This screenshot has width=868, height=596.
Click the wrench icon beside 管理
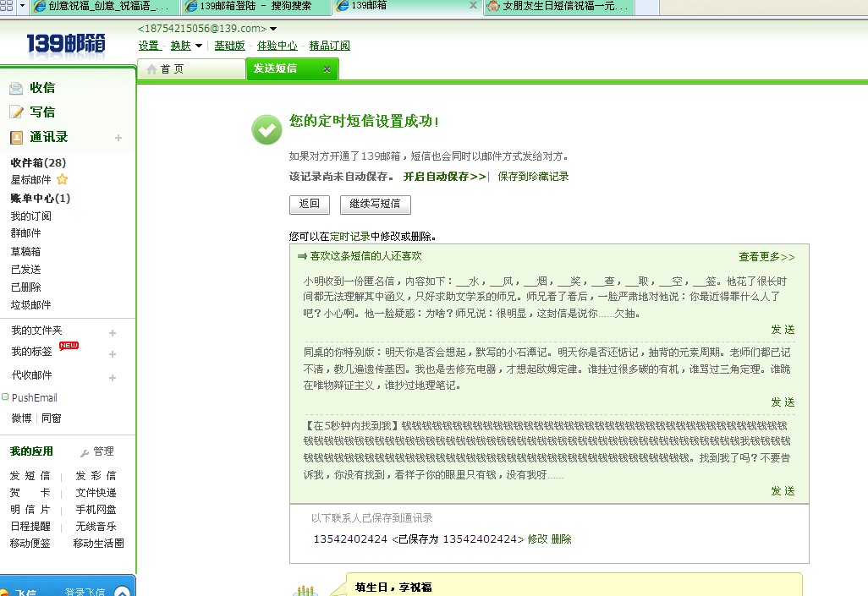[84, 452]
